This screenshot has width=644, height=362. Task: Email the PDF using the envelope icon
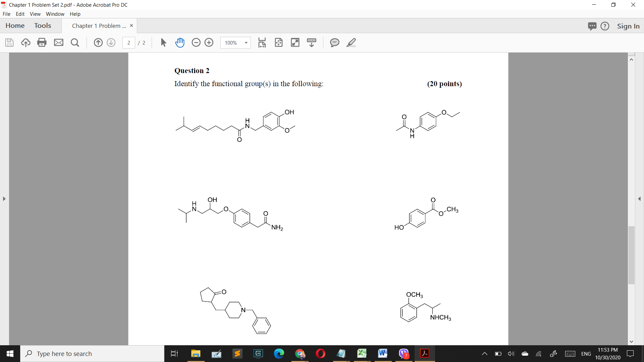pos(59,43)
